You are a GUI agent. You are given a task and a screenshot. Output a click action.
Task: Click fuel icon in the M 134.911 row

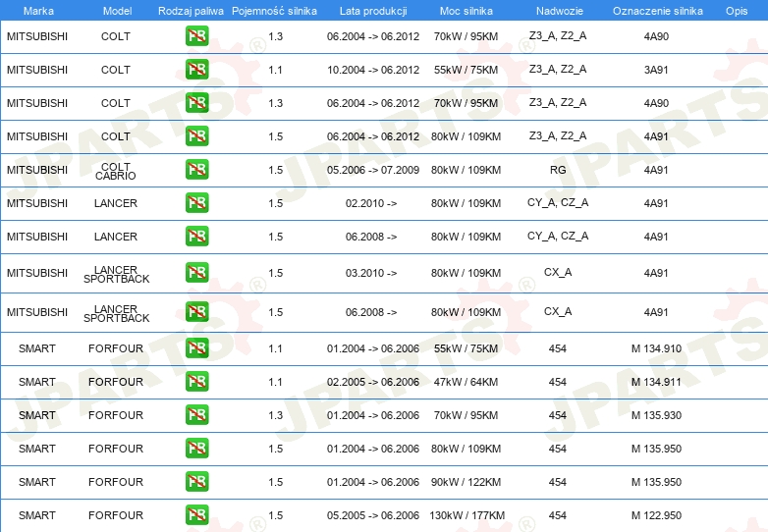tap(196, 381)
